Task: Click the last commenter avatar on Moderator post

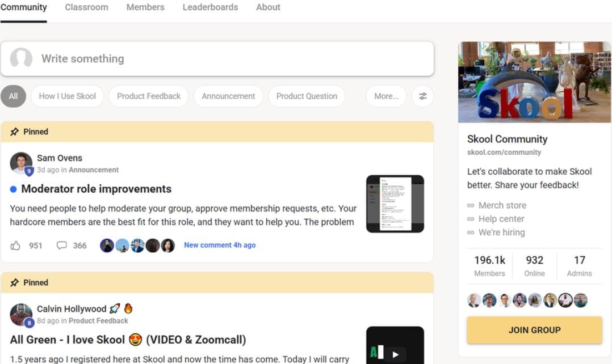Action: pos(168,246)
